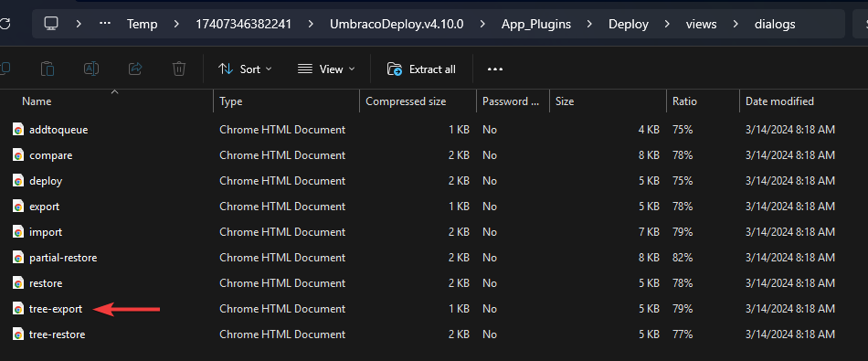Image resolution: width=868 pixels, height=361 pixels.
Task: Click 4 KB size of addtoqueue
Action: 649,130
